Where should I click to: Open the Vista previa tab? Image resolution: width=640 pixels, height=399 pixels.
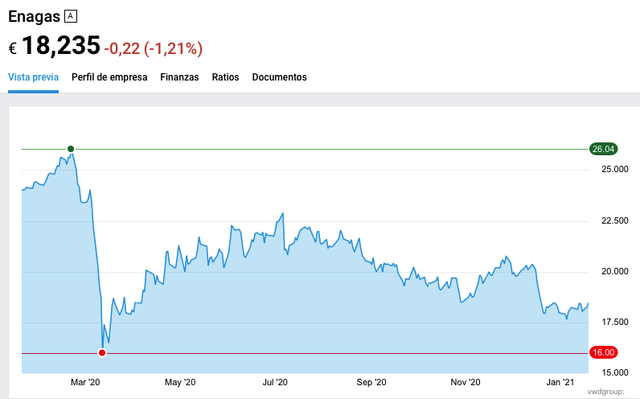coord(33,77)
